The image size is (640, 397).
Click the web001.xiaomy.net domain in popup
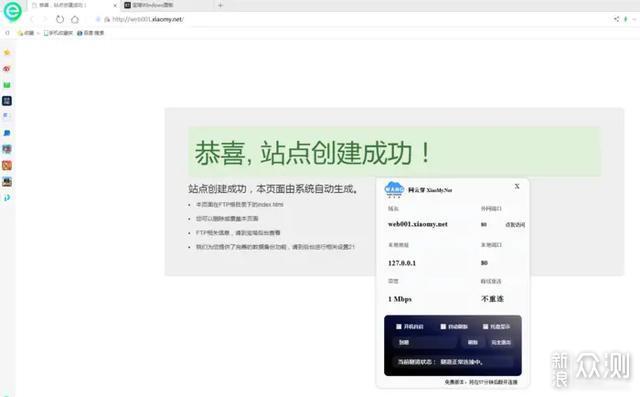418,224
